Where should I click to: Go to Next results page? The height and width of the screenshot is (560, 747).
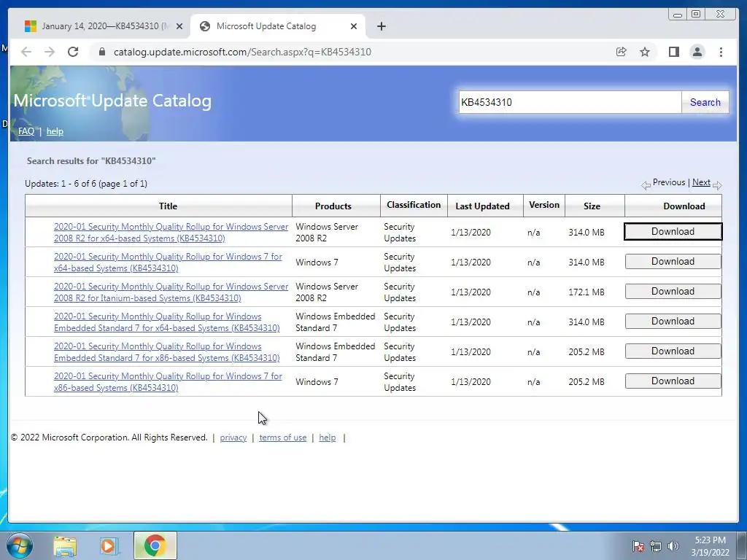[701, 182]
